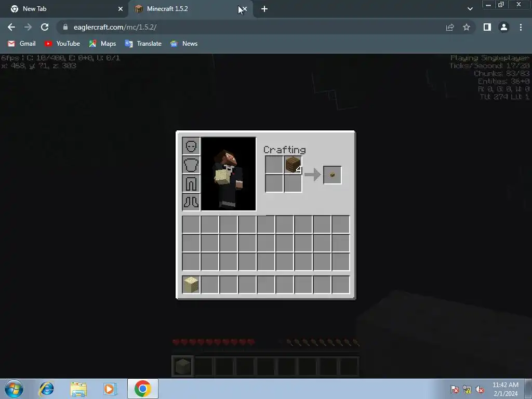Viewport: 532px width, 399px height.
Task: Open YouTube bookmark
Action: [62, 44]
